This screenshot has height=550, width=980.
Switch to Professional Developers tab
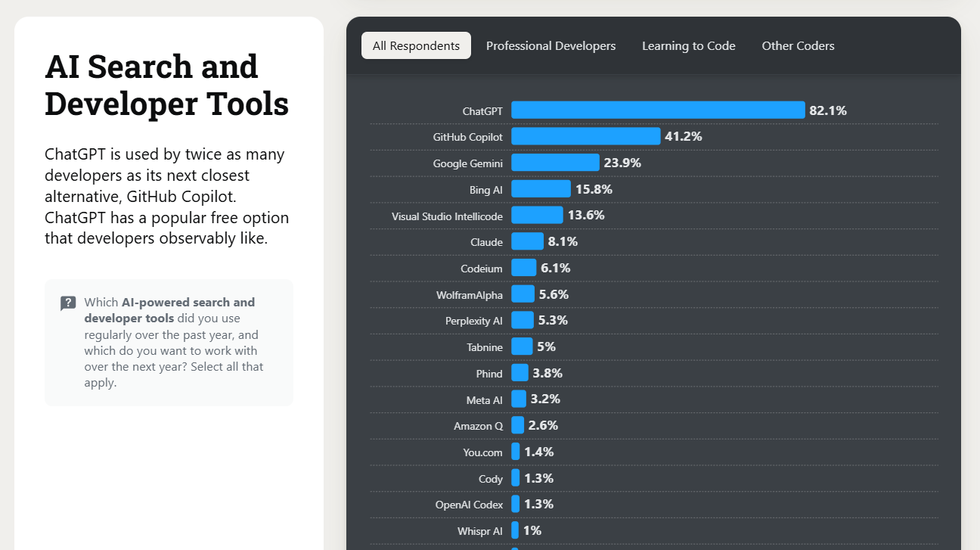pos(550,45)
